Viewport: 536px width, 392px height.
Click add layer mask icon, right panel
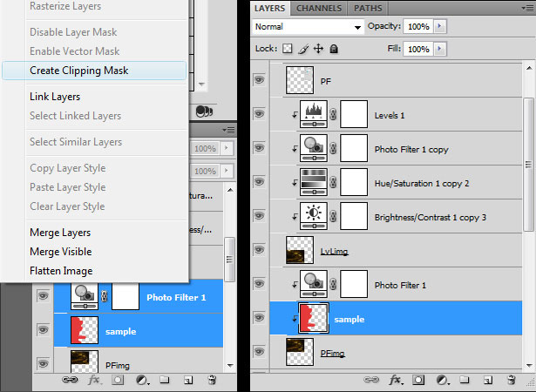pos(418,380)
